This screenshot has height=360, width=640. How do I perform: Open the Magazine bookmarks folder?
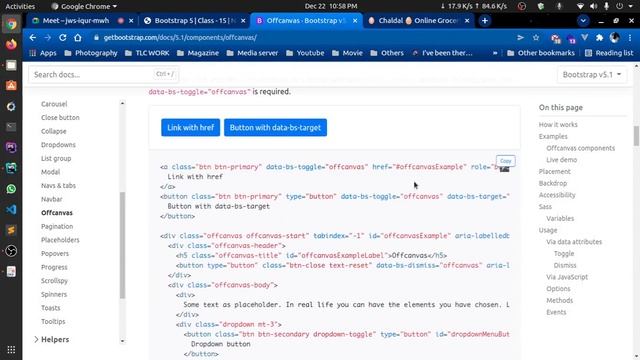coord(198,53)
